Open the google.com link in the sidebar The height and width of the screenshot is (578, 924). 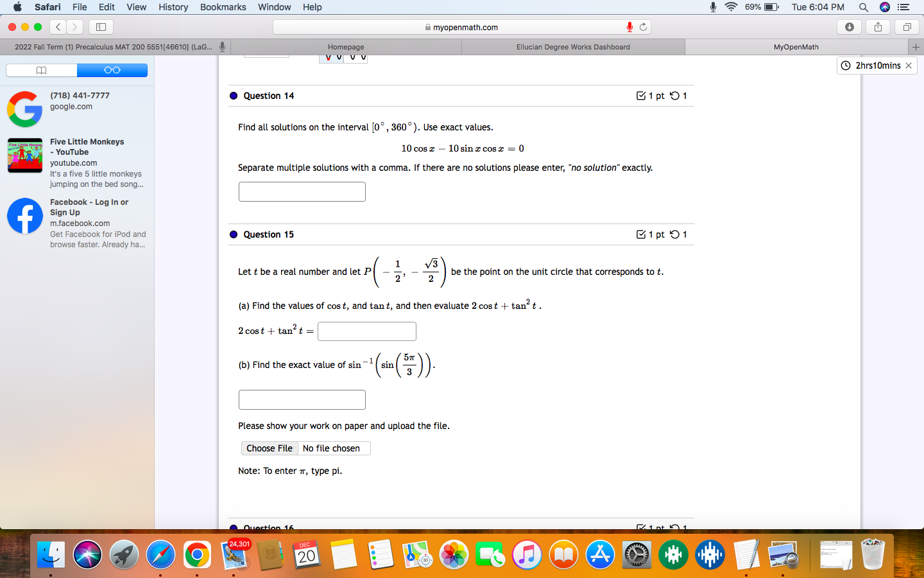coord(71,107)
